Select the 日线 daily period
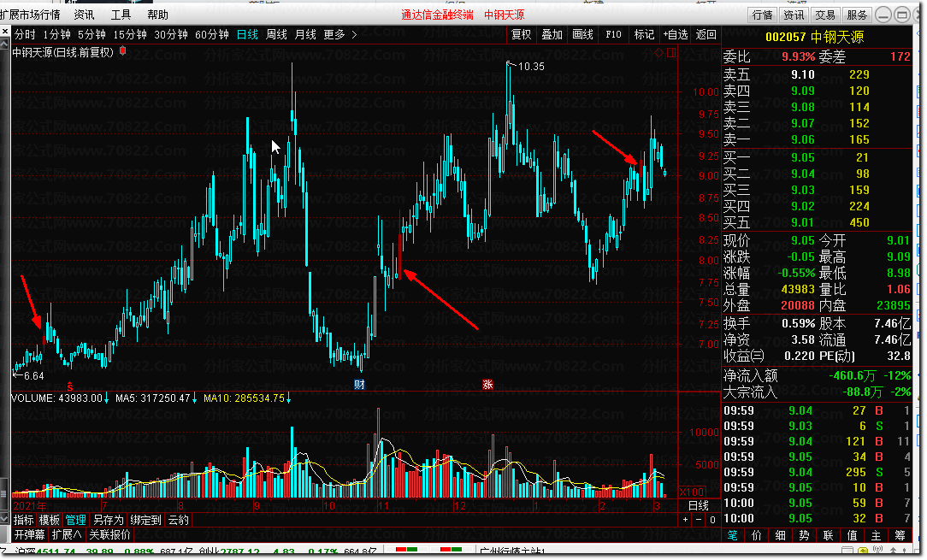 (x=247, y=34)
